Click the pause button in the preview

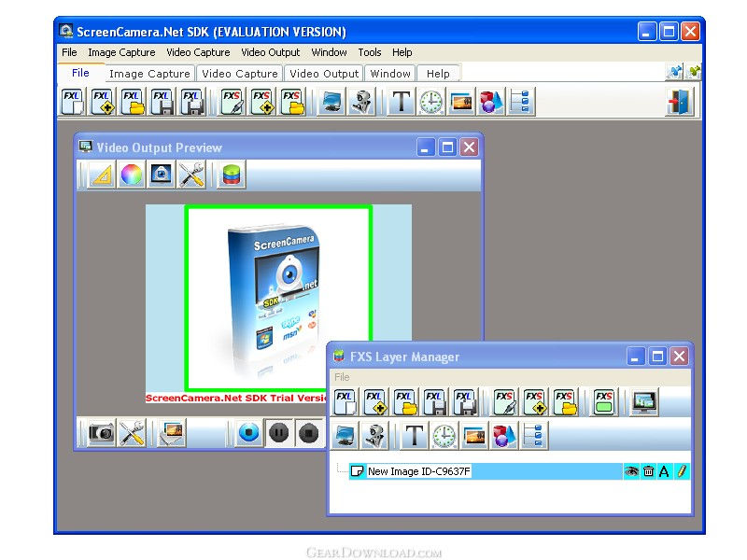pos(278,433)
